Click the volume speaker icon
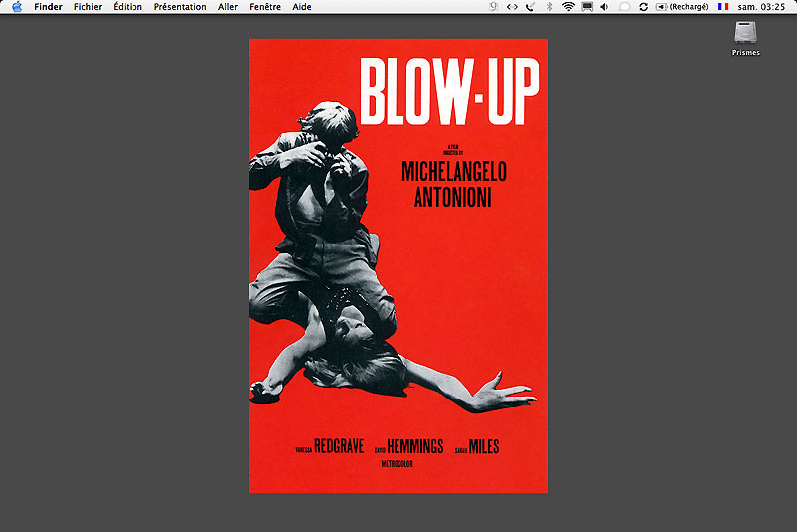 click(x=605, y=7)
